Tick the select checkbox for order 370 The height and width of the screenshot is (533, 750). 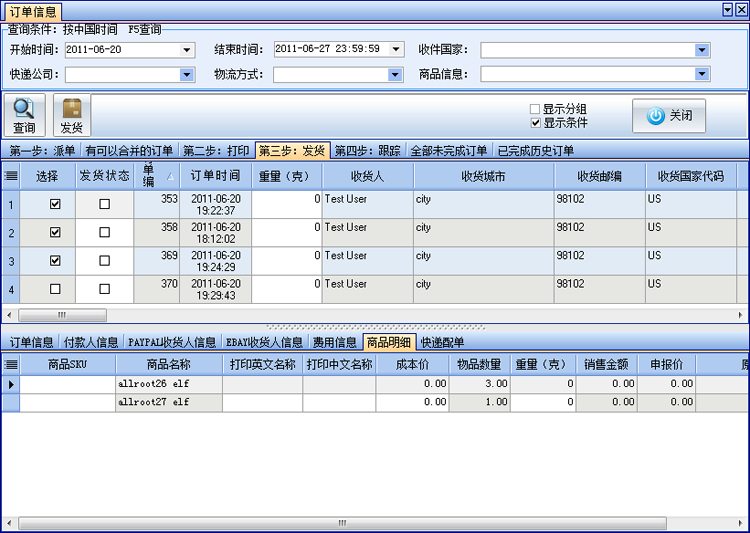click(x=55, y=289)
